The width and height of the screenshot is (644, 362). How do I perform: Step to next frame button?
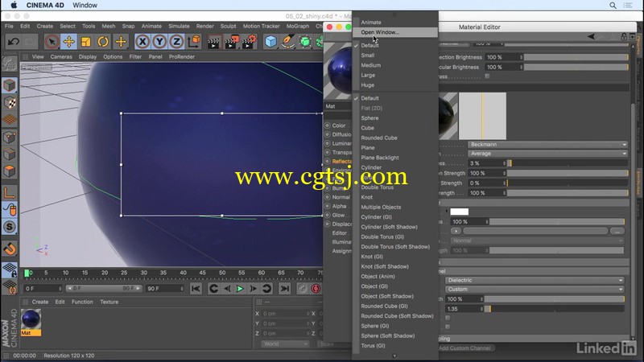click(253, 289)
